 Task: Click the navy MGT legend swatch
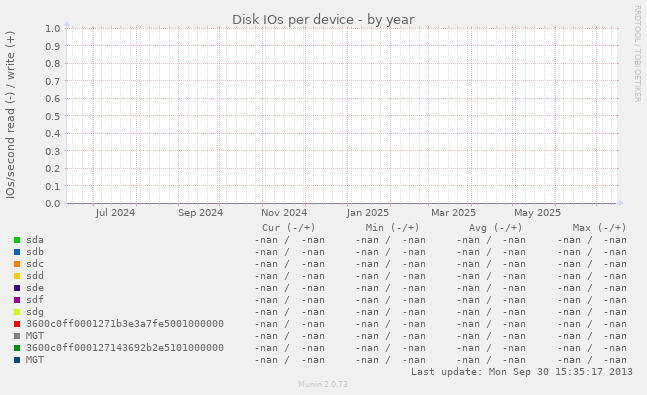pos(17,360)
